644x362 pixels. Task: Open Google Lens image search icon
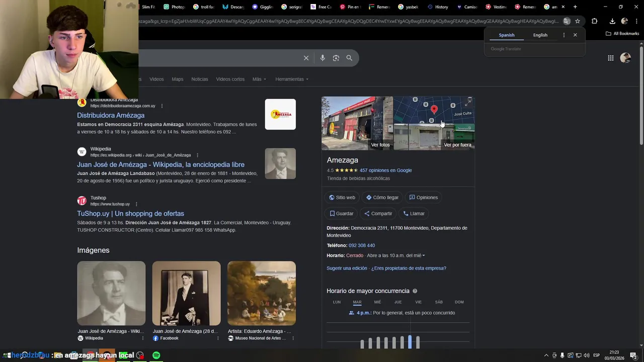coord(336,58)
